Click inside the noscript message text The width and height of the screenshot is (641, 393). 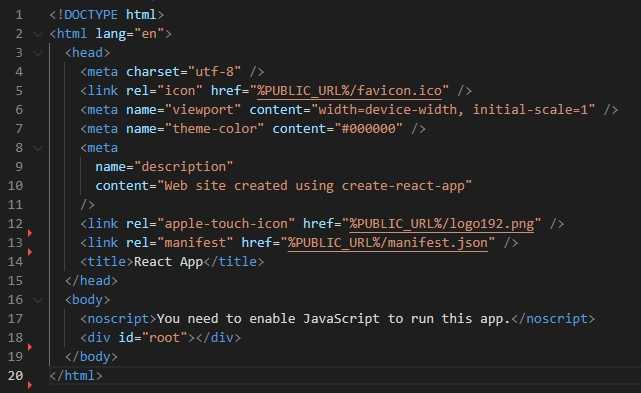(334, 319)
